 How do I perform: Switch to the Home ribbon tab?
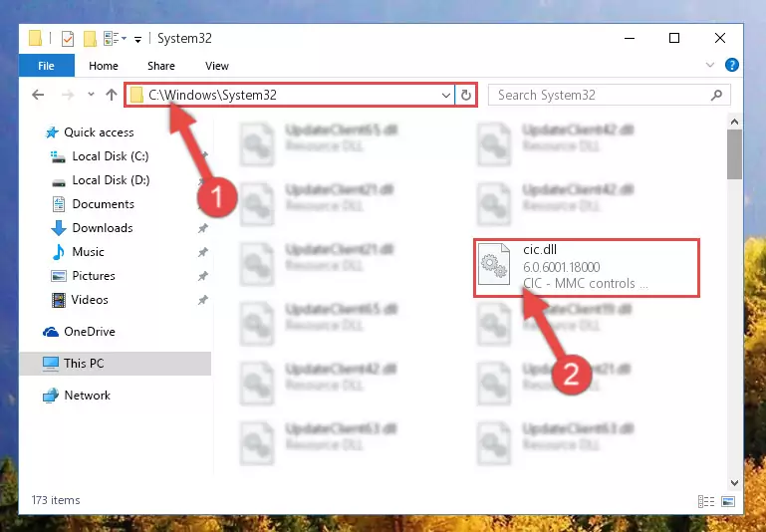tap(103, 66)
